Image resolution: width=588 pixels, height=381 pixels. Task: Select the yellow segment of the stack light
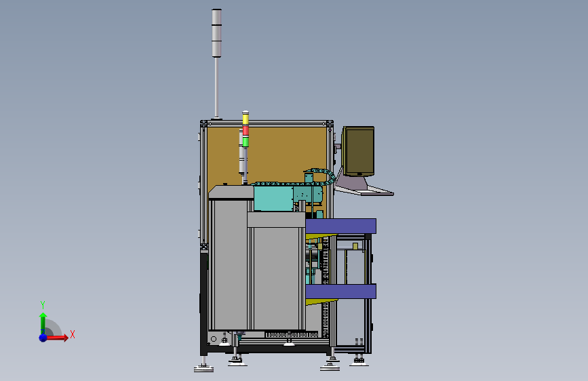246,119
